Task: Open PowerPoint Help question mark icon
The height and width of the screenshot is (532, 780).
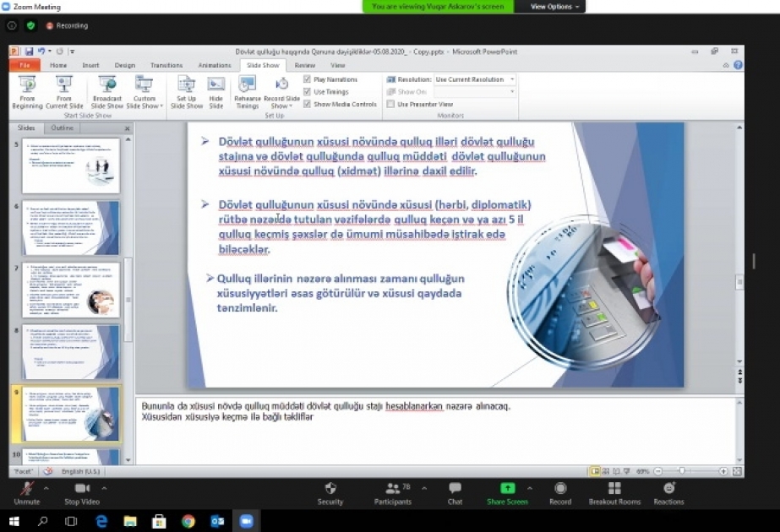Action: pyautogui.click(x=739, y=65)
